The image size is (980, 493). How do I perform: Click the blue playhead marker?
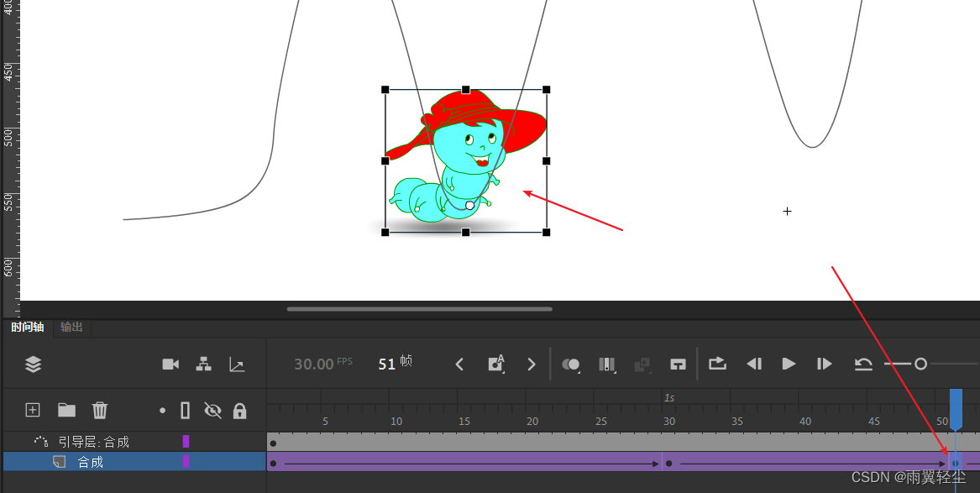click(x=956, y=409)
